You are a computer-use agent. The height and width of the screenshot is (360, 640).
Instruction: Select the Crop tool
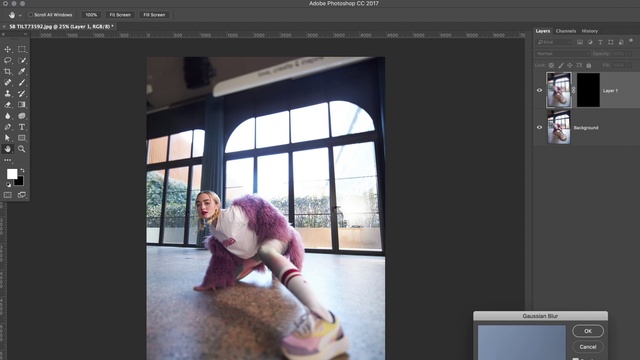[7, 71]
